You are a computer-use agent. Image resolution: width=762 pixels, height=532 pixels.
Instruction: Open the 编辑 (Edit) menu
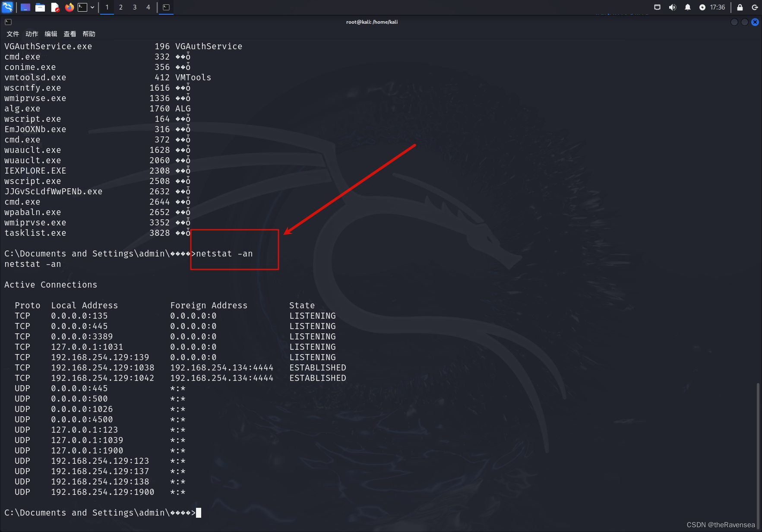[51, 34]
